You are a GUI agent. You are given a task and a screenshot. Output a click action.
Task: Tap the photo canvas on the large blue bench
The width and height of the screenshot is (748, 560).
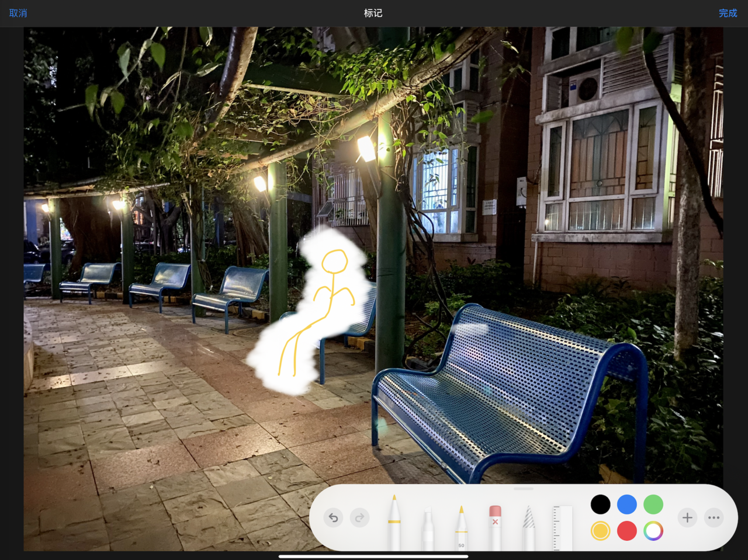coord(510,394)
